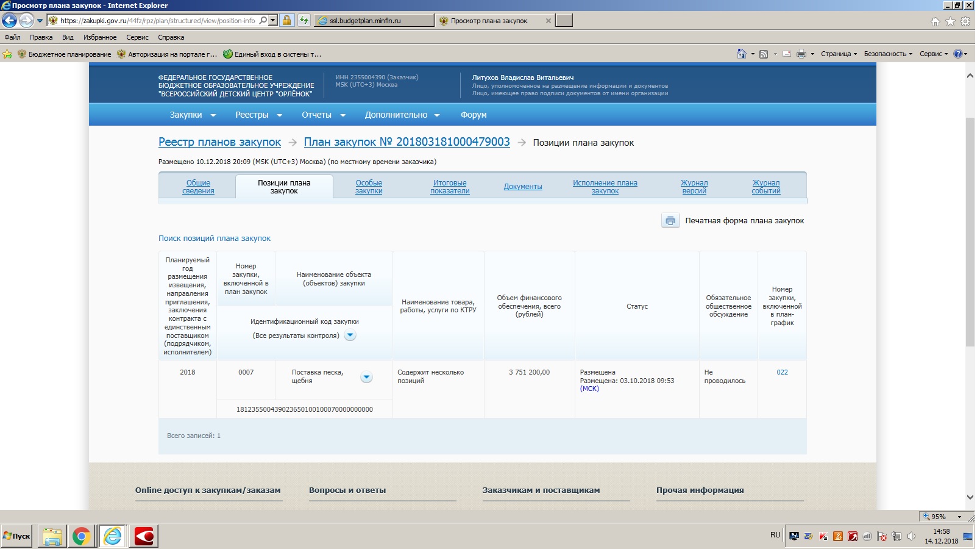Click the security lock icon in address bar
980x549 pixels.
286,21
